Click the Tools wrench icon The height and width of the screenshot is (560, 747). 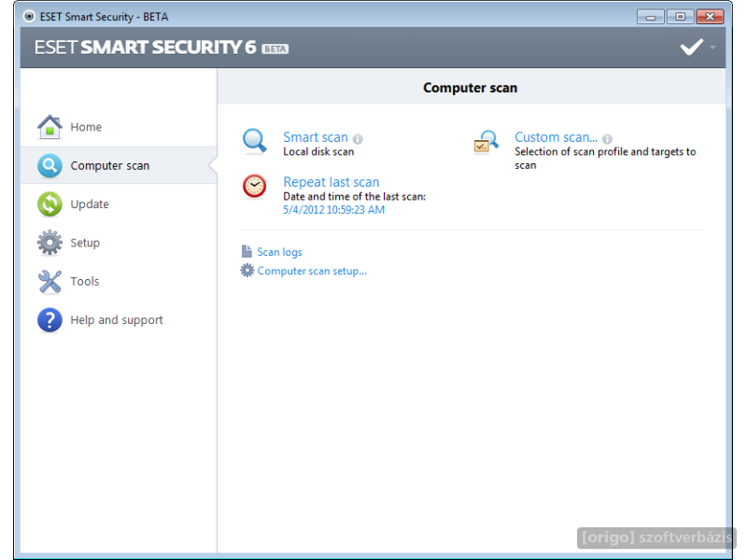tap(49, 281)
